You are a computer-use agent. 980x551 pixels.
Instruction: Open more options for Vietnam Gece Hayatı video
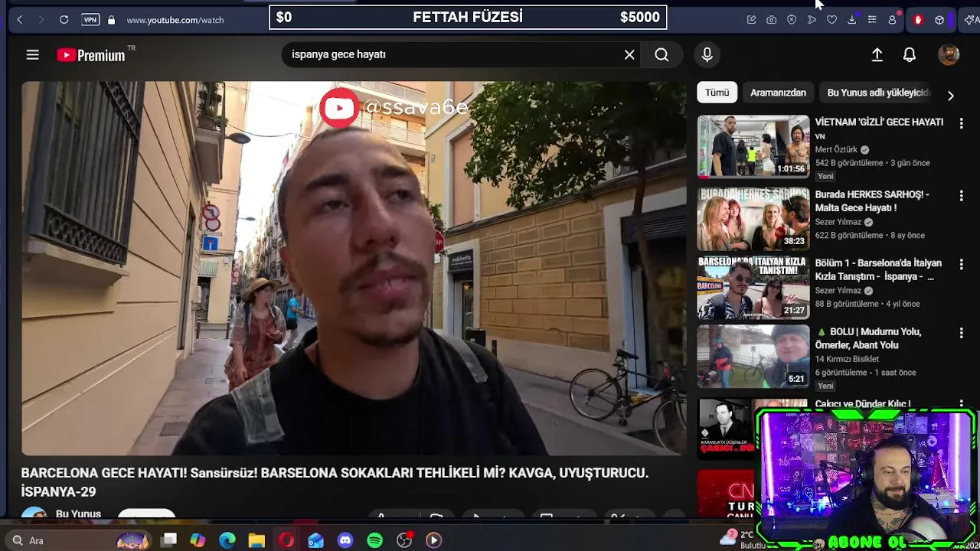962,123
